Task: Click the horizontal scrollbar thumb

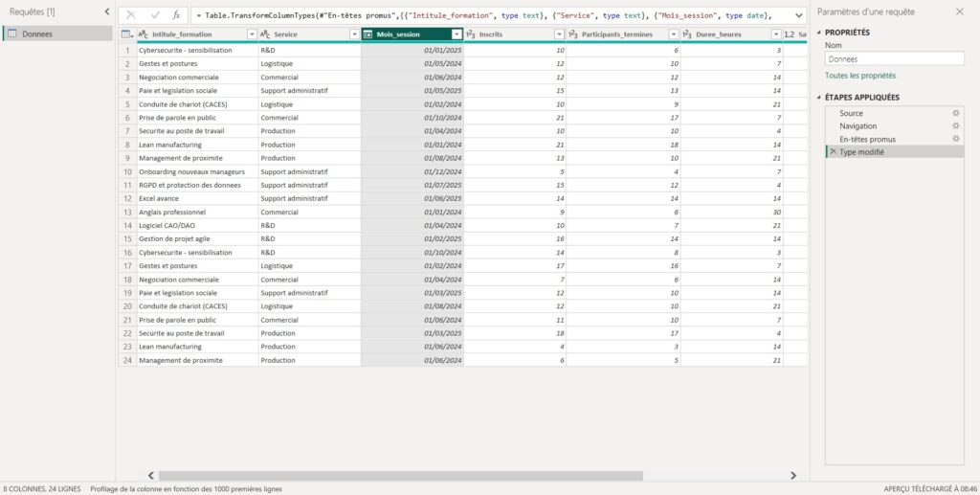Action: pyautogui.click(x=401, y=476)
